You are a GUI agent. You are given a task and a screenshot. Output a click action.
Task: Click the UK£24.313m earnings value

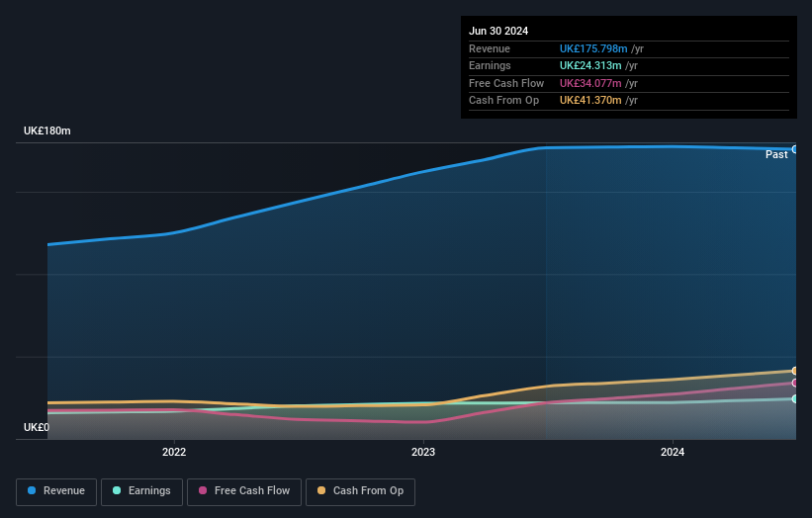590,65
